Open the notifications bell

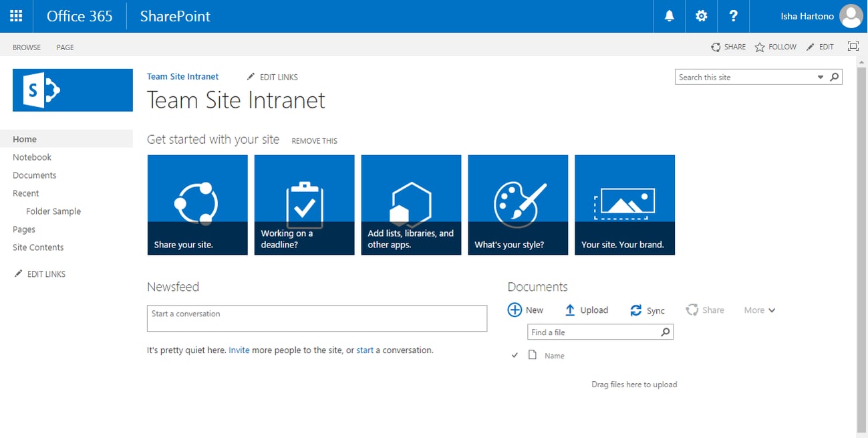(x=669, y=16)
